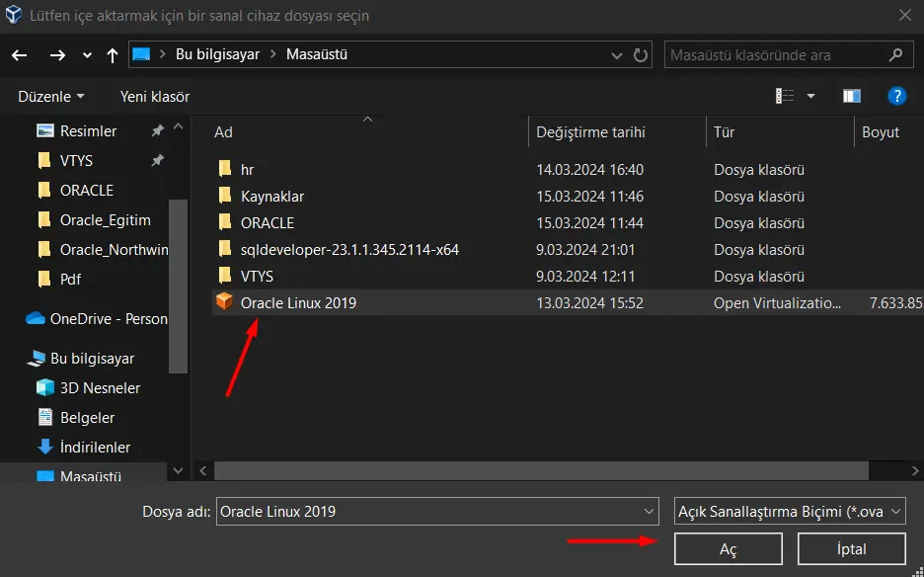The image size is (924, 577).
Task: Open the sqldeveloper-23.1.1.345.2114-x64 folder
Action: tap(349, 250)
